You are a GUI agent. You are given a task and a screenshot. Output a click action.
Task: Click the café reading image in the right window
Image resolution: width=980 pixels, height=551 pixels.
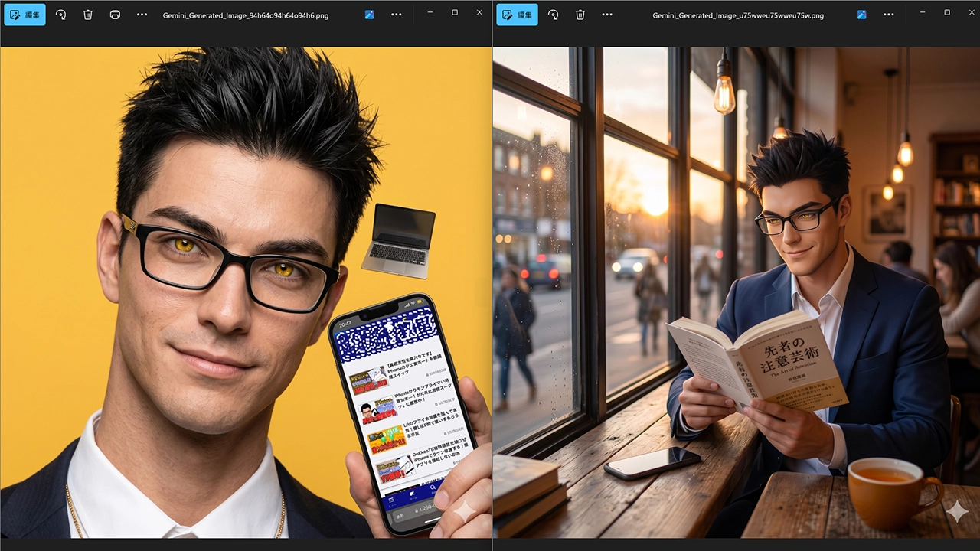(x=737, y=292)
